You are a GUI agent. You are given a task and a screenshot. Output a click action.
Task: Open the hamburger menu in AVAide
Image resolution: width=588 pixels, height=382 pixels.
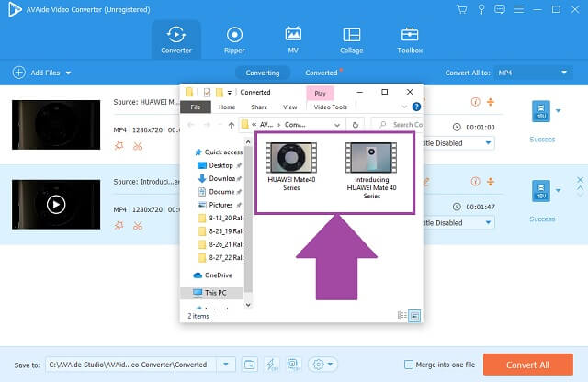point(519,9)
